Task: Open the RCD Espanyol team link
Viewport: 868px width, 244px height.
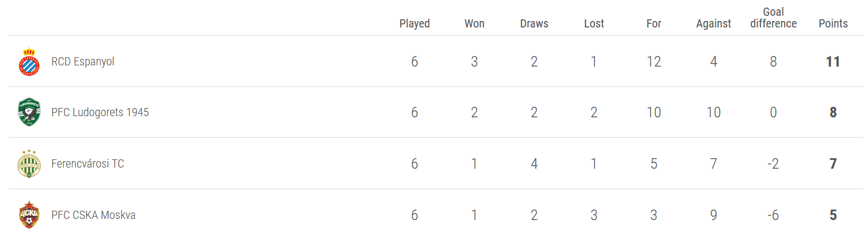Action: [x=83, y=61]
